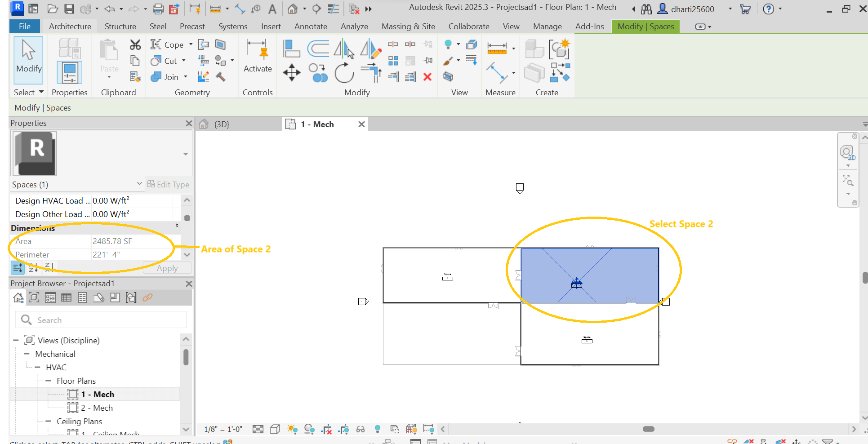
Task: Expand the Join dropdown in Geometry panel
Action: pos(185,77)
